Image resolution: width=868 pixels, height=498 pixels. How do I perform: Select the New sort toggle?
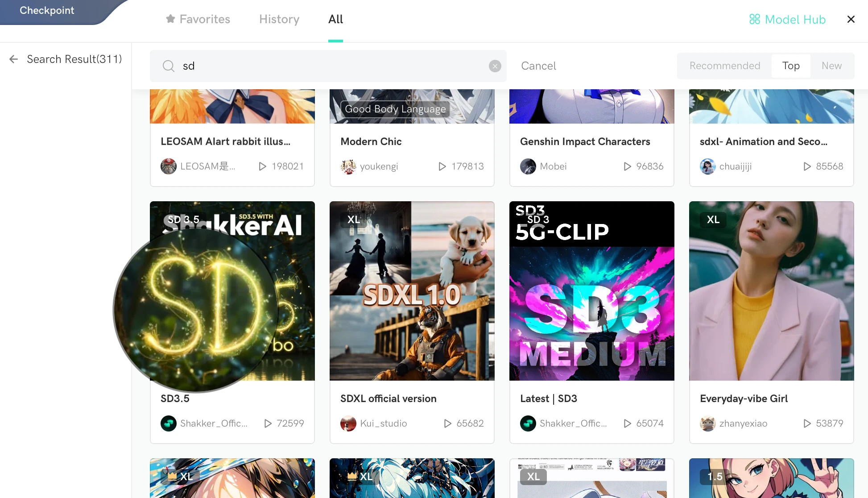[832, 66]
